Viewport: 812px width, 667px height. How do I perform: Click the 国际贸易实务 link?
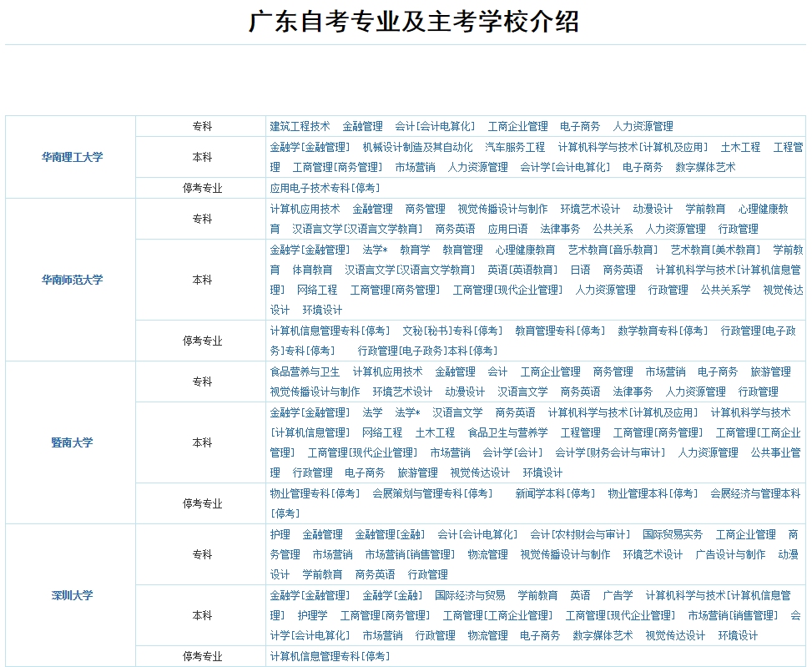click(673, 535)
